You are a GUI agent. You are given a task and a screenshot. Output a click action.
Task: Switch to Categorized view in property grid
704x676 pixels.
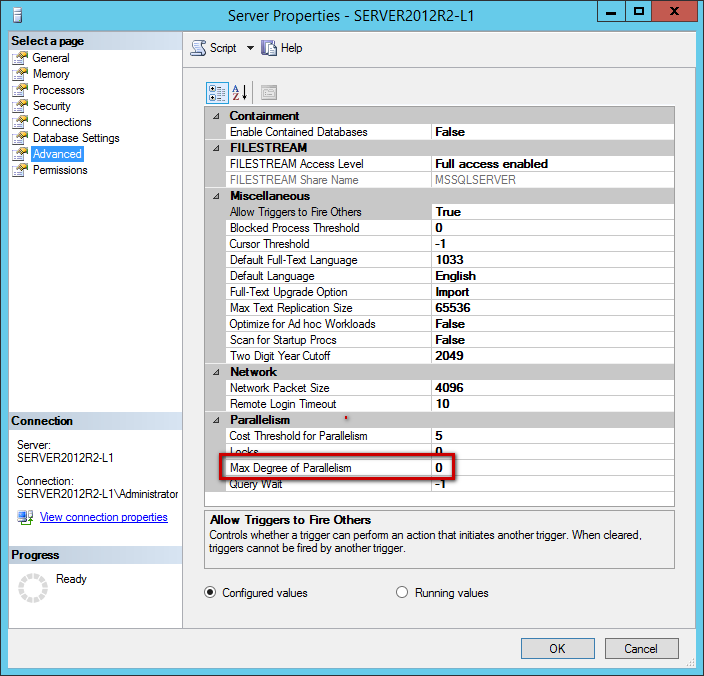pos(217,93)
